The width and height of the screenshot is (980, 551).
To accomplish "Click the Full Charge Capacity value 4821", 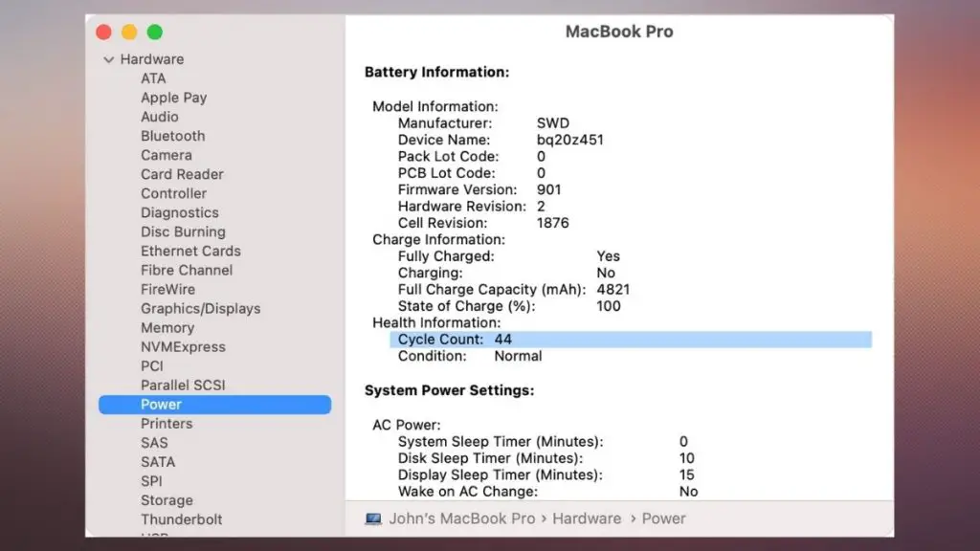I will (x=613, y=290).
